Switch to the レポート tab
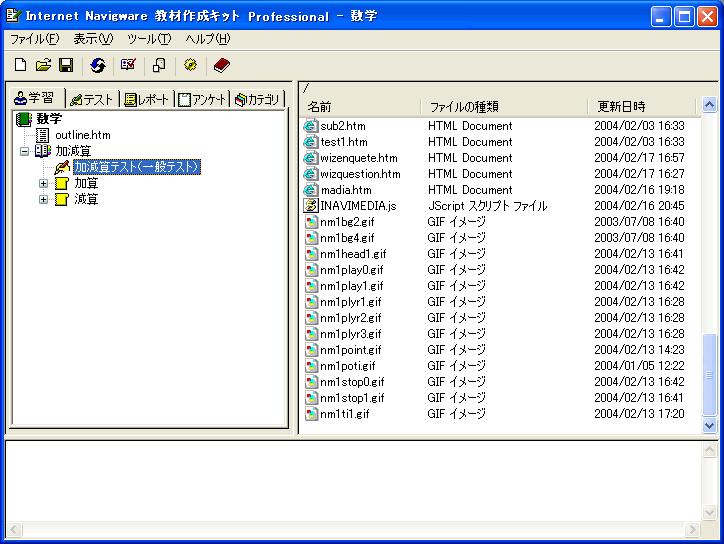This screenshot has height=544, width=724. click(147, 99)
